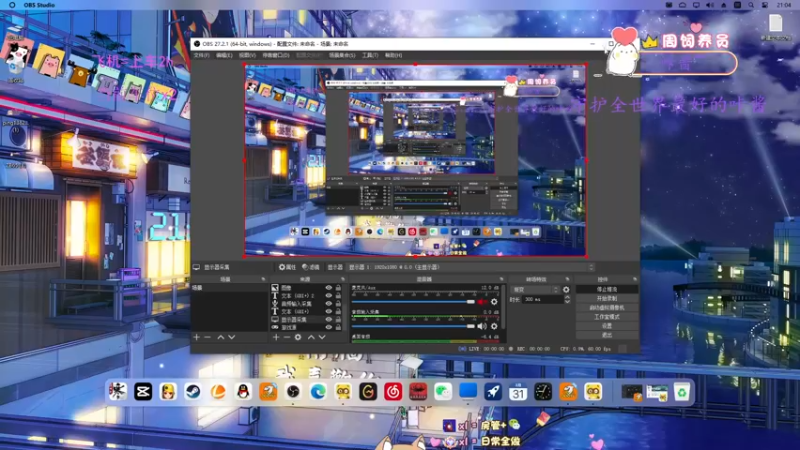Viewport: 800px width, 450px height.
Task: Pop out the Scenes dock panel
Action: (x=263, y=280)
